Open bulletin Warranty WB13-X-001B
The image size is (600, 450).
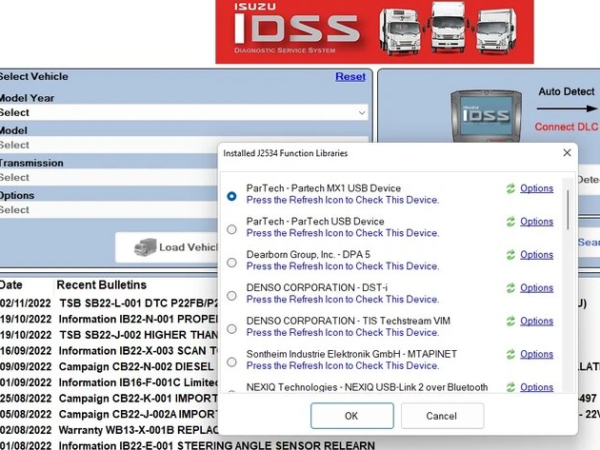pos(139,430)
